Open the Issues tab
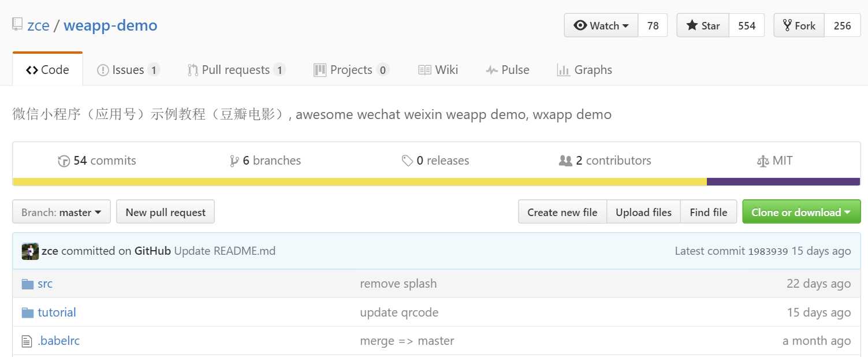The image size is (868, 357). [x=128, y=70]
